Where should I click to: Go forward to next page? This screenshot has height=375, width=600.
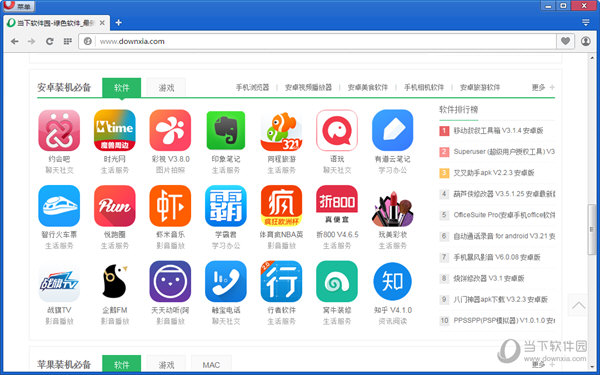[x=32, y=41]
